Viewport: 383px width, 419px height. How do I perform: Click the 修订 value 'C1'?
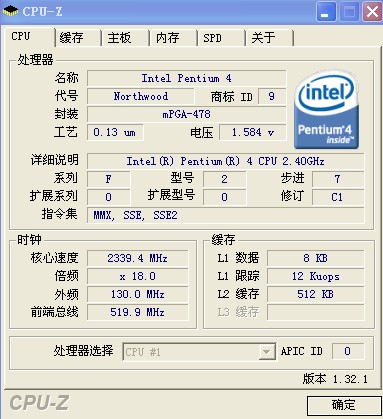338,197
